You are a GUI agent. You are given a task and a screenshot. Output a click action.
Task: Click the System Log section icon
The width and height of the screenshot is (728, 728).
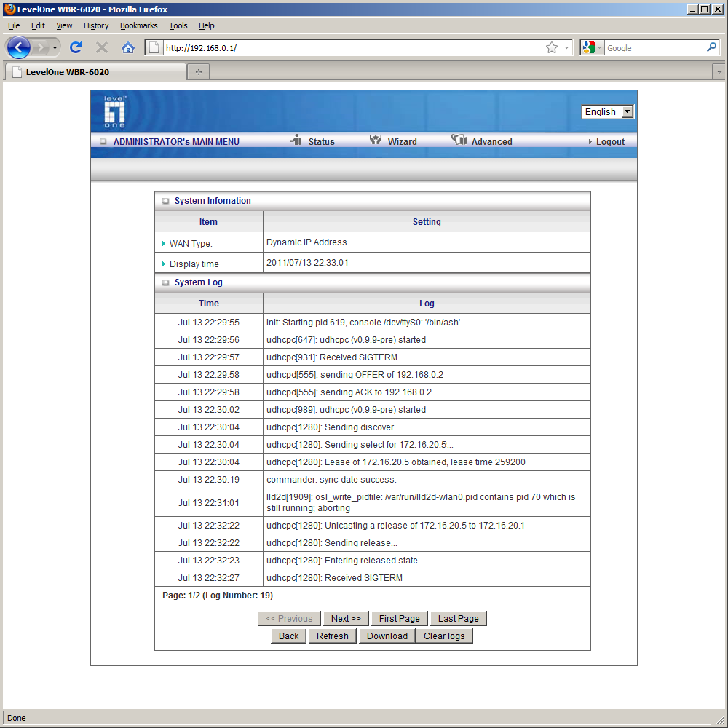click(165, 282)
